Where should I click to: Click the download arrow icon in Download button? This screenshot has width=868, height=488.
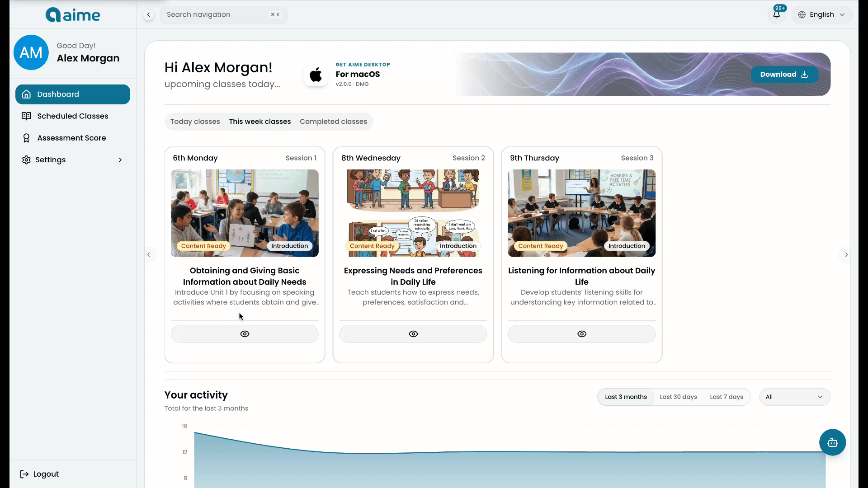804,75
